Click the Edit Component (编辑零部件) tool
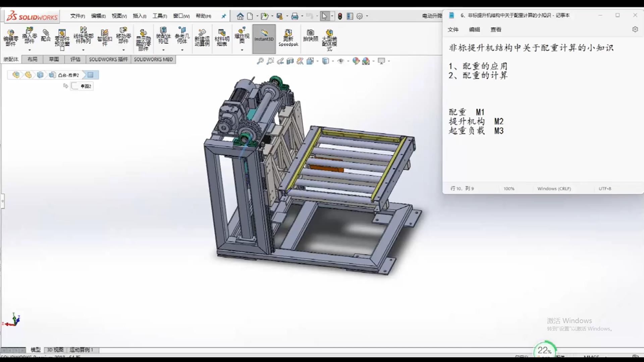 point(11,38)
